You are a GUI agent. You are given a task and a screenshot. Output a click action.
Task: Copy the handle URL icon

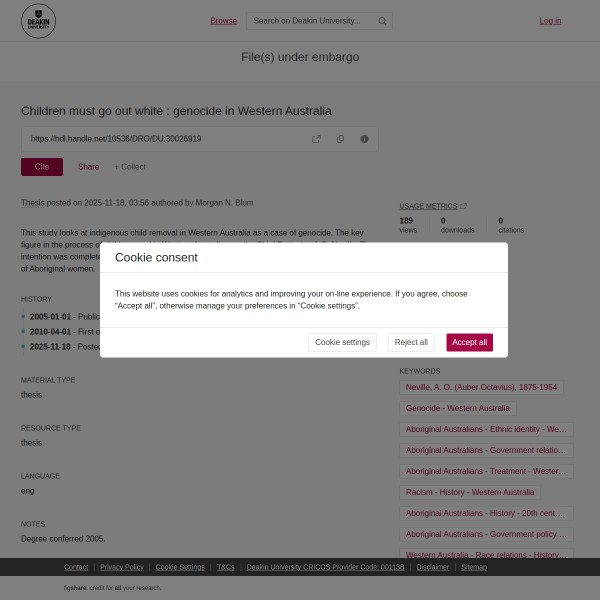340,139
